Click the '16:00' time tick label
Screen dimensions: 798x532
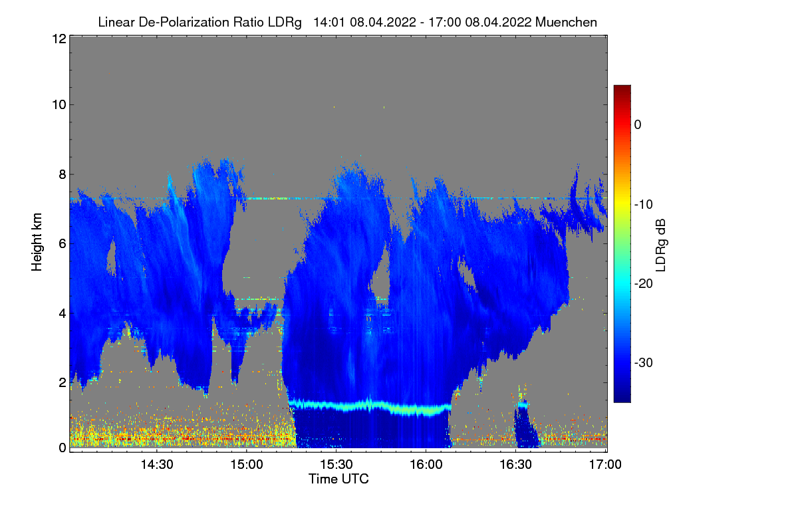[426, 464]
